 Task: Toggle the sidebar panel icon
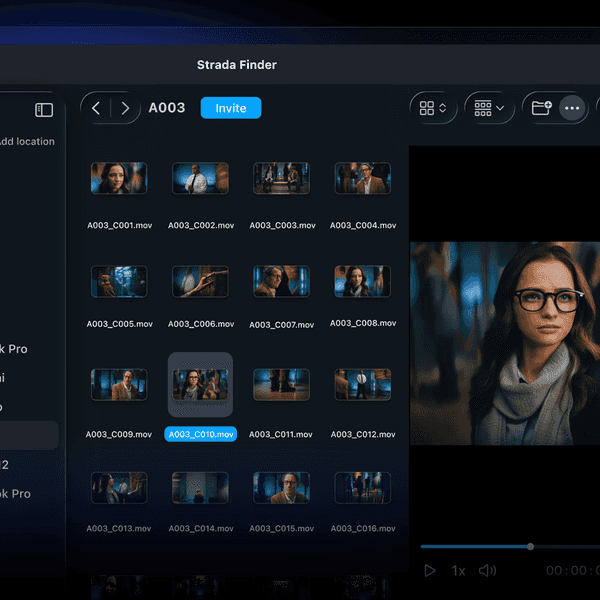coord(44,110)
